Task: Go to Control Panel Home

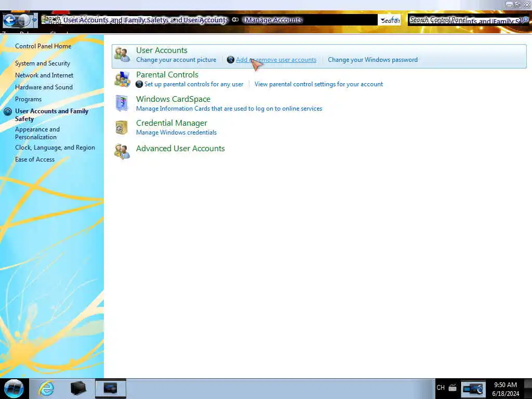Action: (x=43, y=46)
